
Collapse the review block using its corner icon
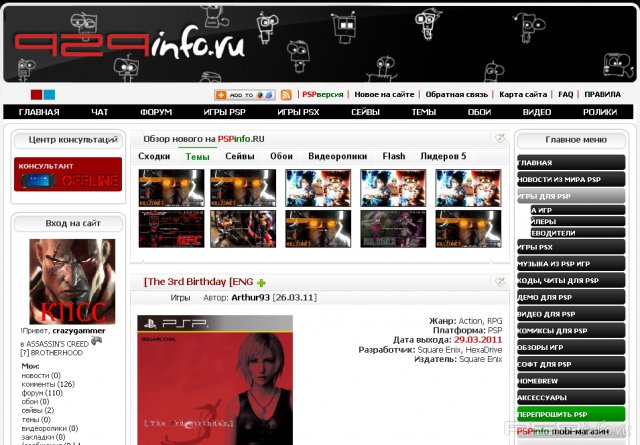[499, 139]
